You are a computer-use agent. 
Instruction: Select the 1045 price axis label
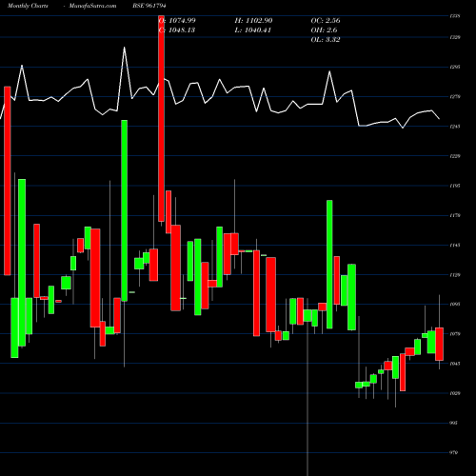455,364
